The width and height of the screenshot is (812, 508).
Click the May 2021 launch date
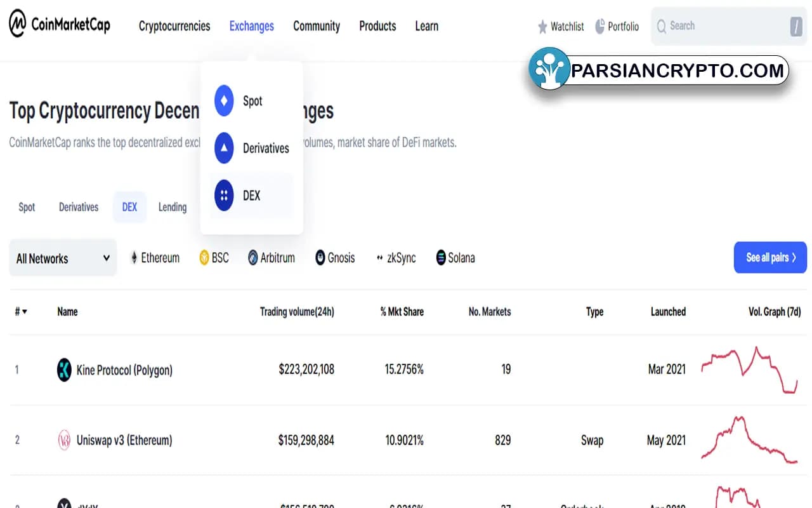click(x=666, y=440)
